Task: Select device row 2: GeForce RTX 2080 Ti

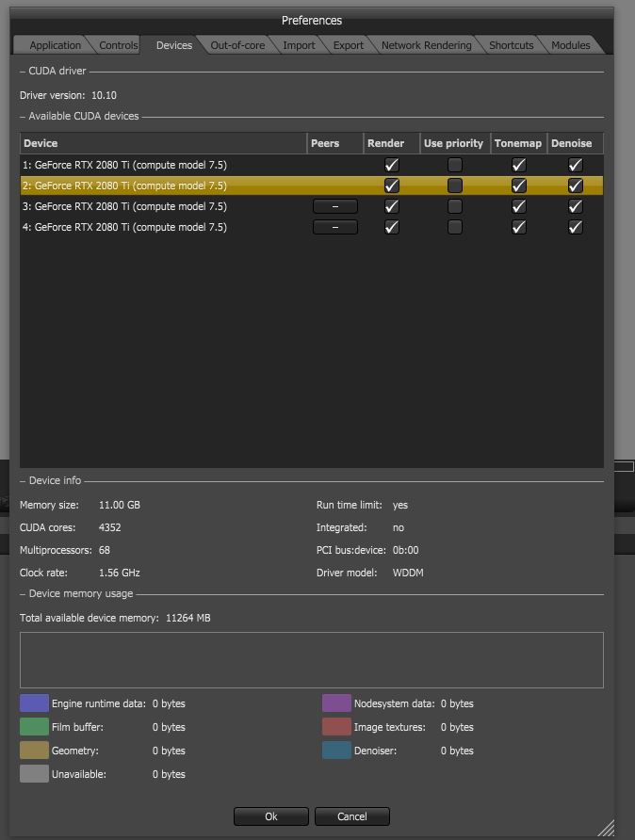Action: click(x=311, y=186)
